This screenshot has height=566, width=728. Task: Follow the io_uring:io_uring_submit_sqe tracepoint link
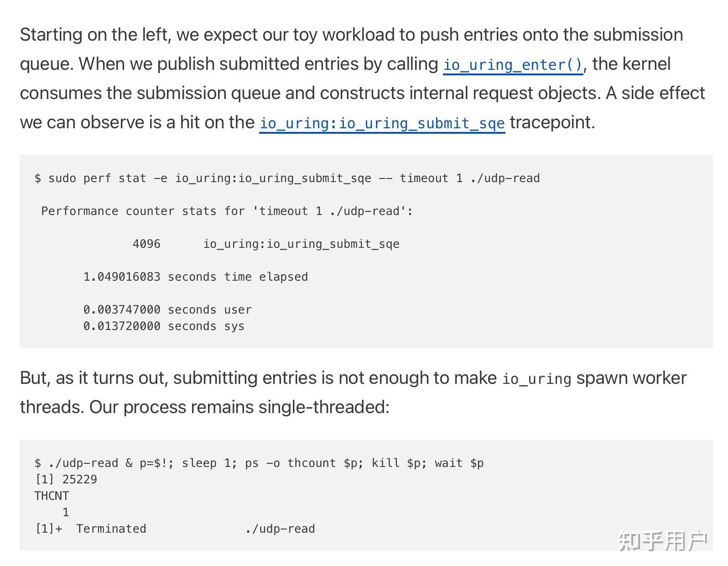point(382,123)
